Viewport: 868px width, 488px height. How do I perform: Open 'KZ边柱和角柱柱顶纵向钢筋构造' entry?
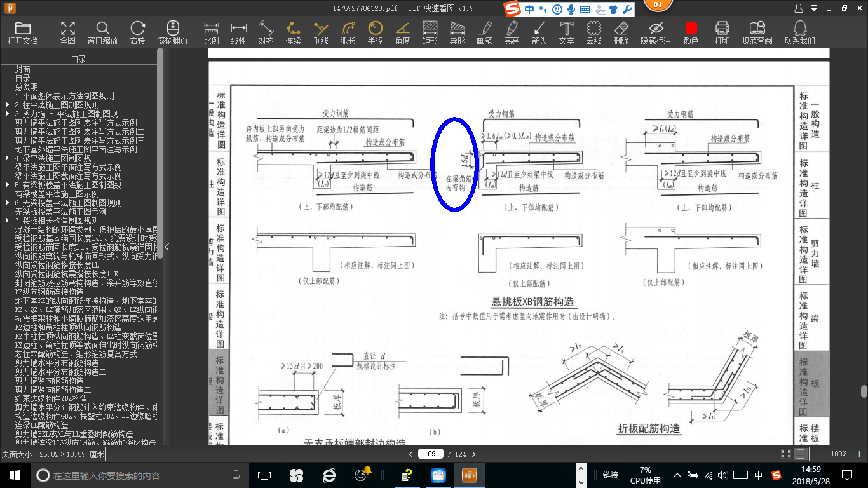[69, 327]
